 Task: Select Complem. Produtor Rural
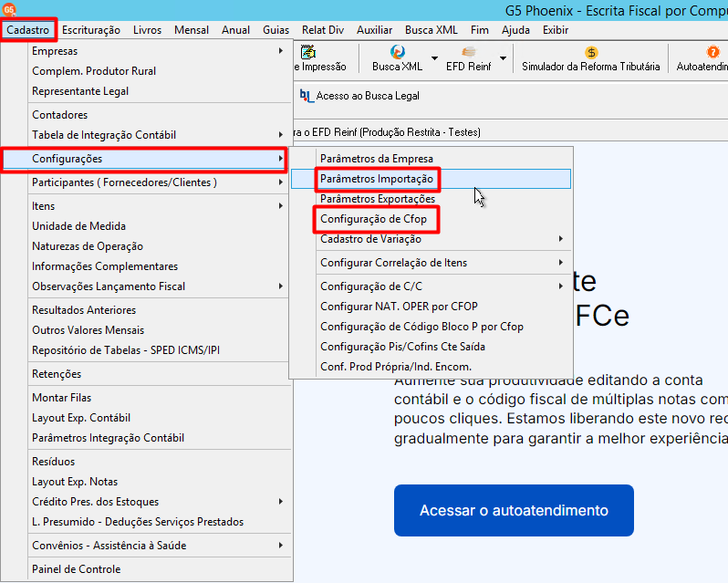[146, 71]
